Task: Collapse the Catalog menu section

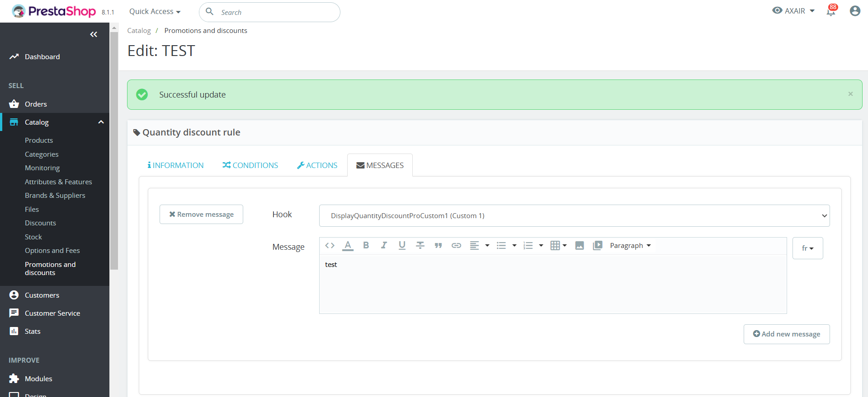Action: (101, 122)
